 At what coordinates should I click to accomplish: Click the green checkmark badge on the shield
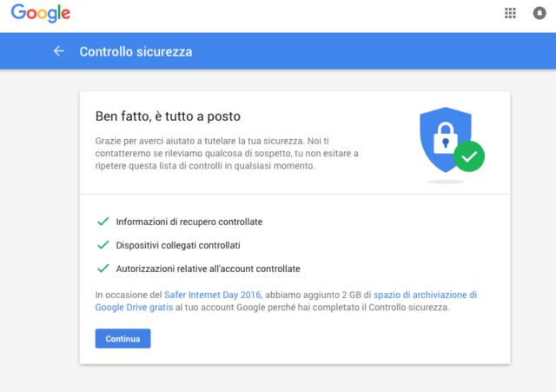[469, 157]
